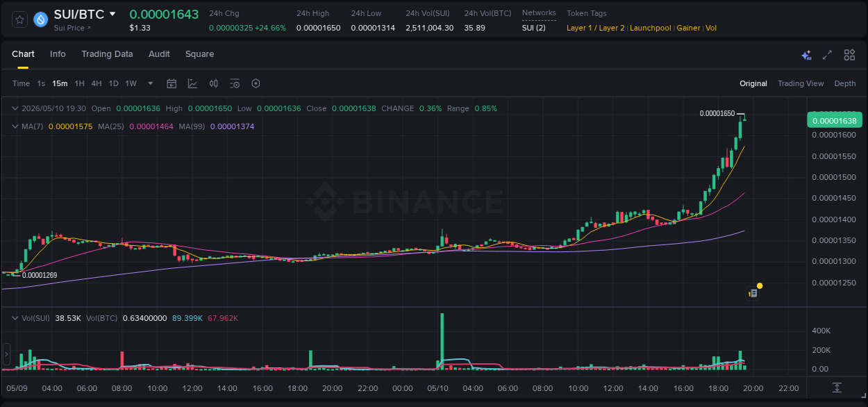Open the Square tab
Image resolution: width=868 pixels, height=407 pixels.
(199, 54)
